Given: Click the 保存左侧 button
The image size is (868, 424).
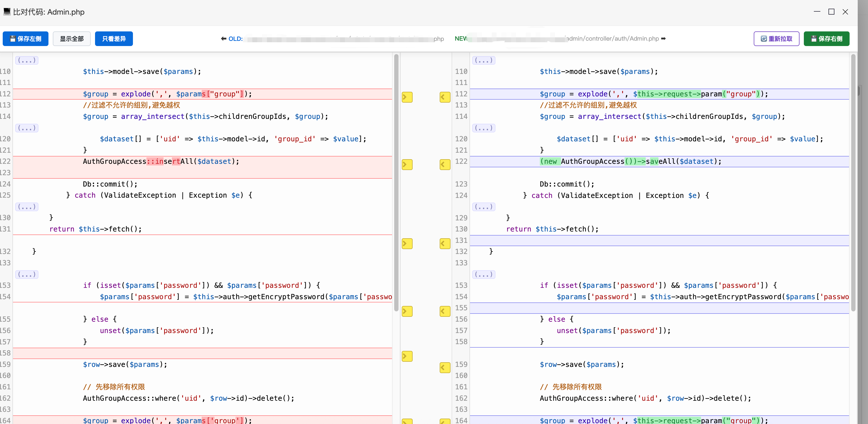Looking at the screenshot, I should 26,39.
